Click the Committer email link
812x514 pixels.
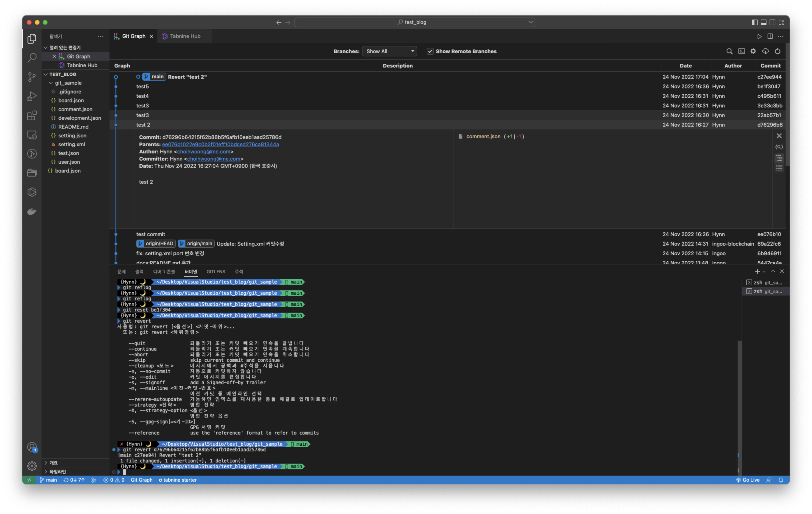point(214,159)
